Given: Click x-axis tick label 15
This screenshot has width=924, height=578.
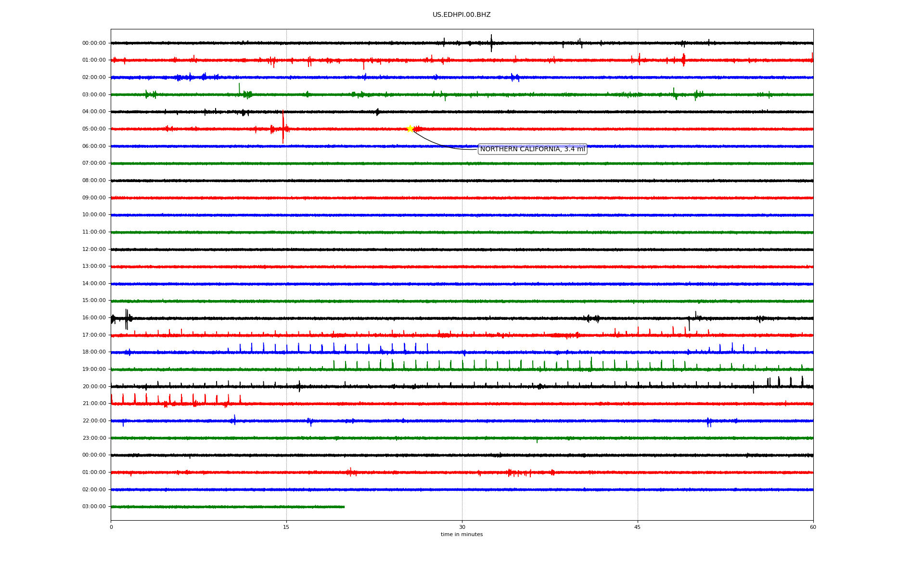Looking at the screenshot, I should (x=286, y=527).
